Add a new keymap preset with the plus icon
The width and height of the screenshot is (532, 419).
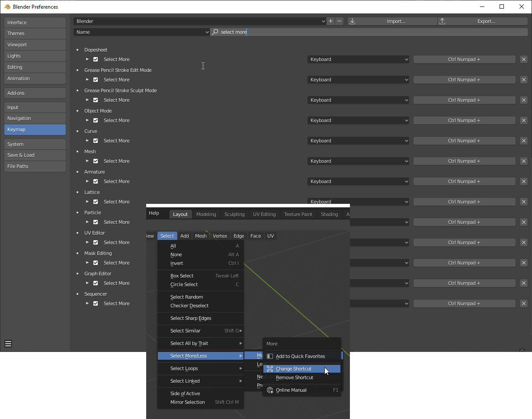[331, 21]
